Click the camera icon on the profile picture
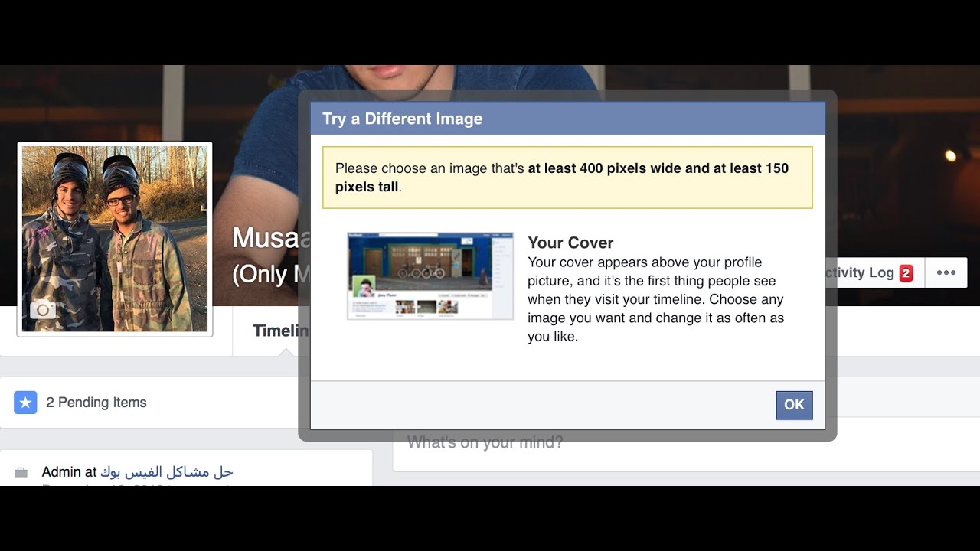Image resolution: width=980 pixels, height=551 pixels. click(x=43, y=310)
